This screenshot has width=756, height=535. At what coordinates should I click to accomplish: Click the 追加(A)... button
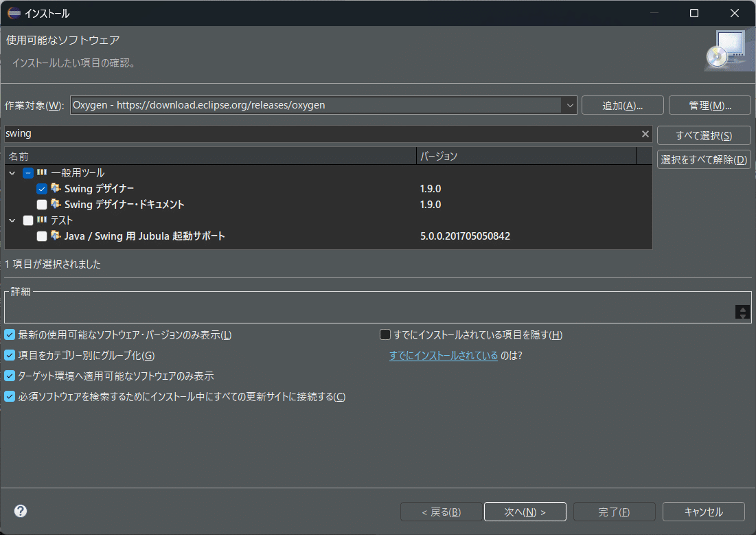622,105
